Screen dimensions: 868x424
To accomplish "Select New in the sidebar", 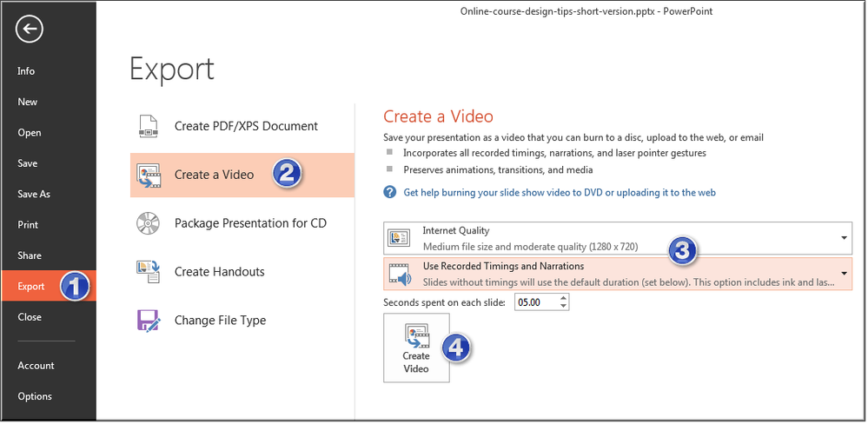I will [28, 102].
